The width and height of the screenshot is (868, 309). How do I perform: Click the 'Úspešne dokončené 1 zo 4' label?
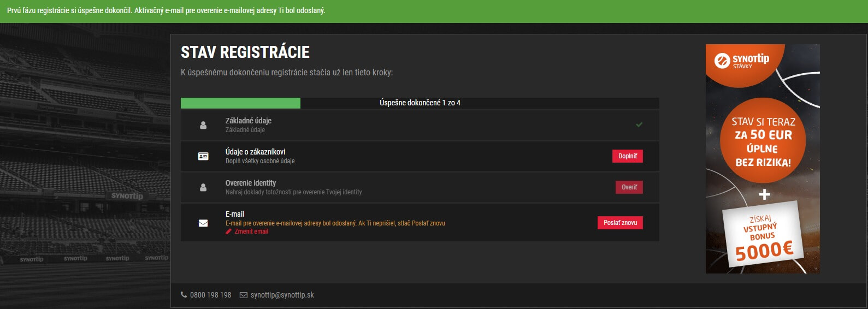(x=420, y=103)
